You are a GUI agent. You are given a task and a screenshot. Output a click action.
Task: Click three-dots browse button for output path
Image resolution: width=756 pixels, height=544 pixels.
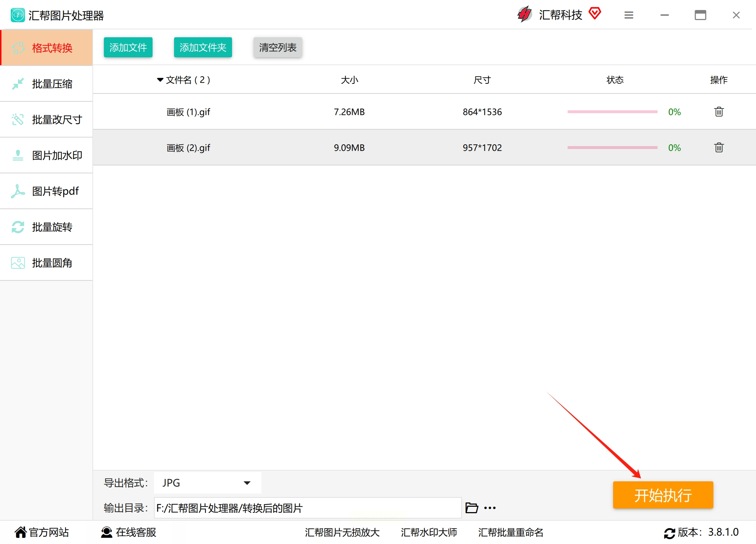point(490,508)
